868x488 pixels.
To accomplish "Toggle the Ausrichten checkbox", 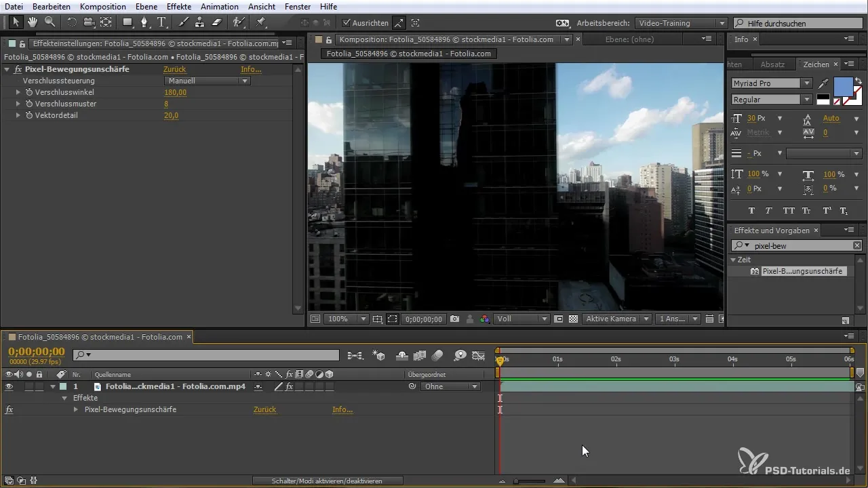I will coord(347,23).
